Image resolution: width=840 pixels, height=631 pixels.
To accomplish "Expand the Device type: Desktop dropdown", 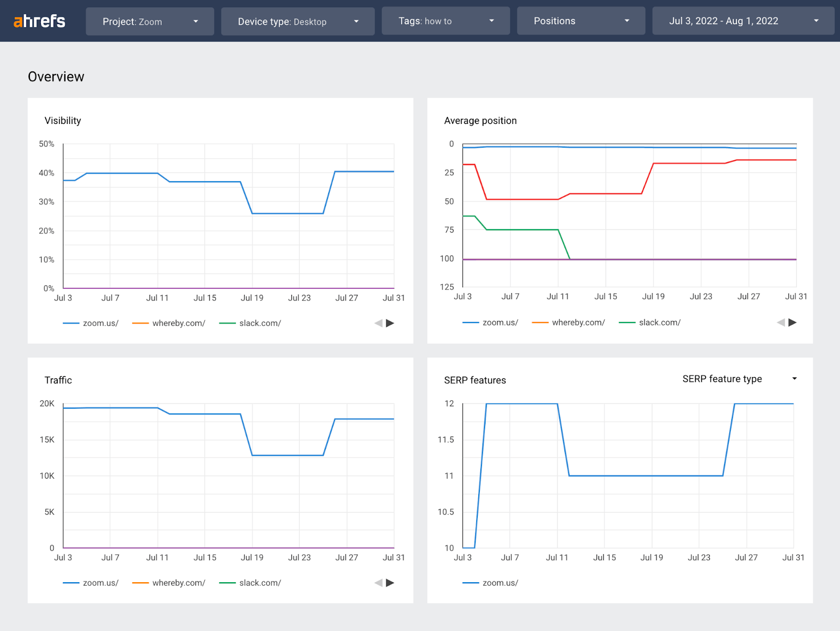I will (x=298, y=21).
